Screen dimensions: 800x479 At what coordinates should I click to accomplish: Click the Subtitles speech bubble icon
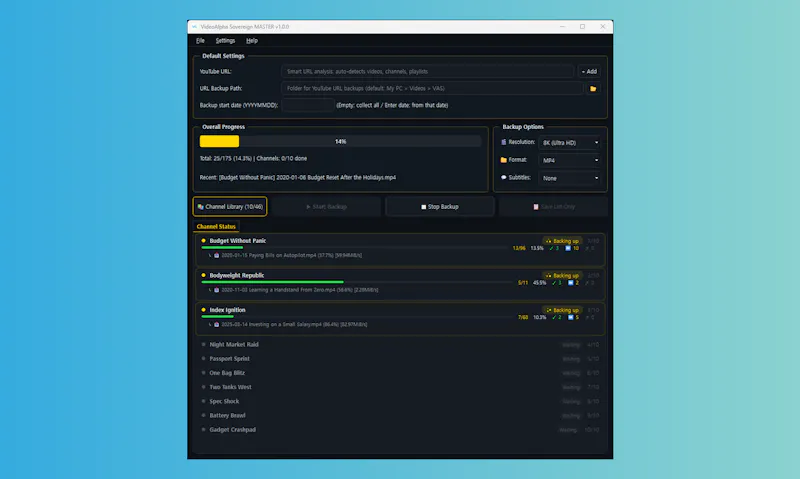[x=504, y=178]
